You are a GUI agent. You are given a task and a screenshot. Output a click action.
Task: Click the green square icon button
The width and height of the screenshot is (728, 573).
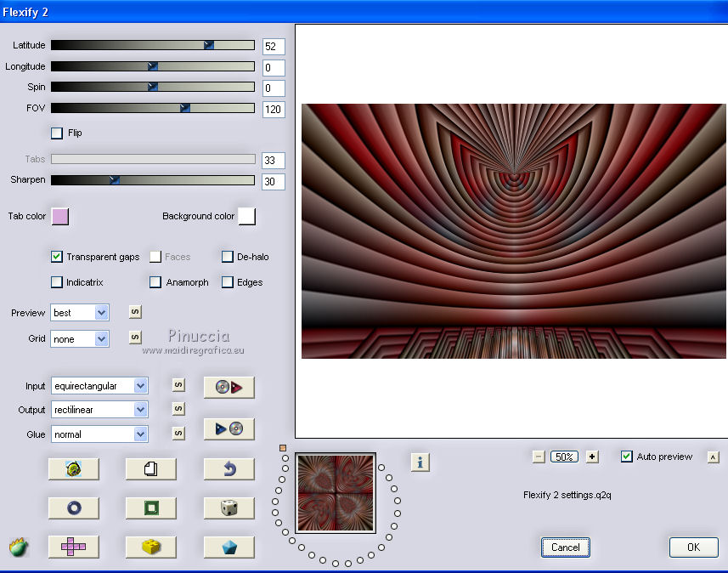[151, 508]
